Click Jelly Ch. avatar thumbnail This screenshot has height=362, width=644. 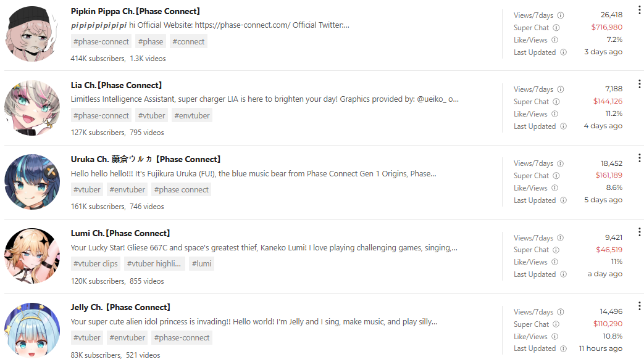(32, 331)
